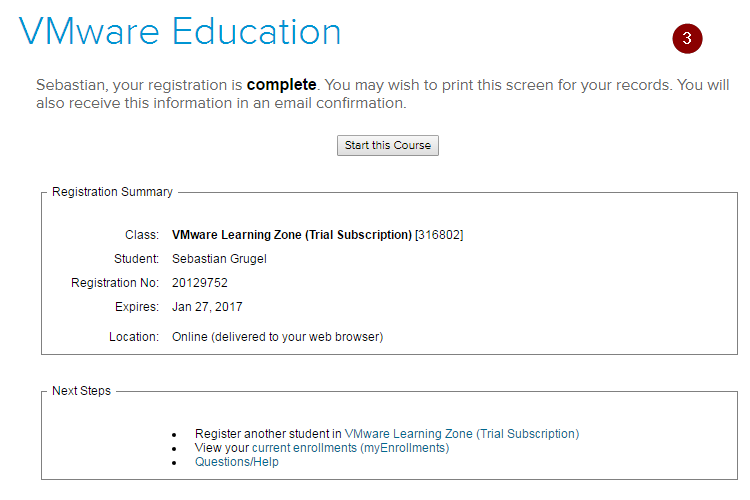Viewport: 750px width, 500px height.
Task: Click the expiry date Jan 27, 2017
Action: tap(207, 307)
